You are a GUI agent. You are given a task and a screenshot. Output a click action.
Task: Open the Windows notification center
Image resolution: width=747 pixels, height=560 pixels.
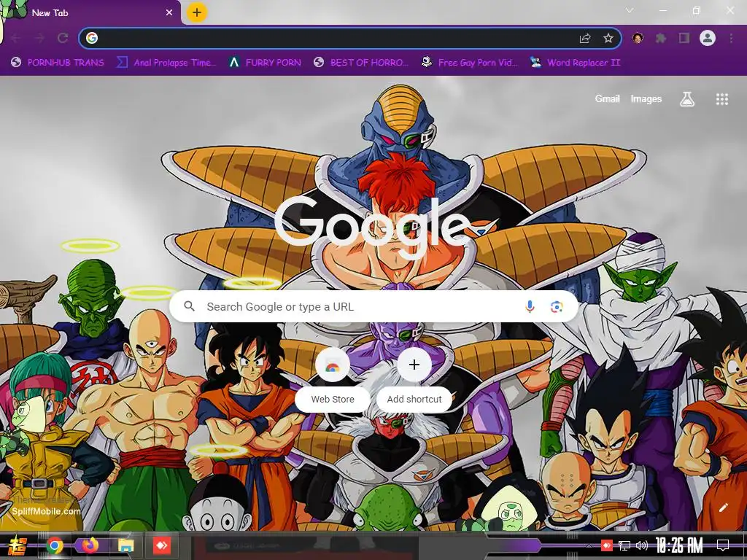point(723,545)
